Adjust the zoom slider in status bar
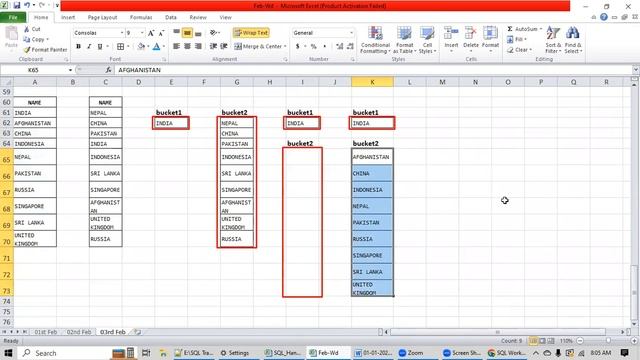Screen dimensions: 640x360 pyautogui.click(x=608, y=341)
